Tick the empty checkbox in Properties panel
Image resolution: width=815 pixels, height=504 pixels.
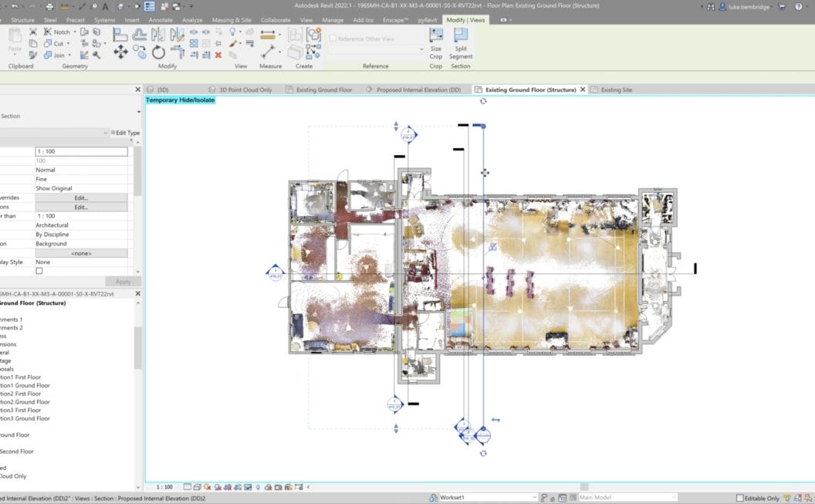39,271
